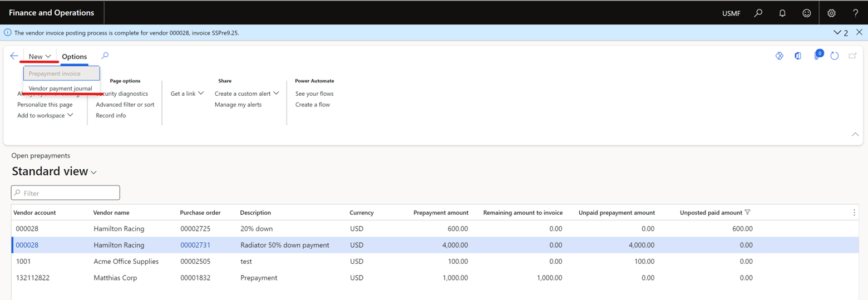Image resolution: width=868 pixels, height=300 pixels.
Task: Click the back arrow icon
Action: [14, 56]
